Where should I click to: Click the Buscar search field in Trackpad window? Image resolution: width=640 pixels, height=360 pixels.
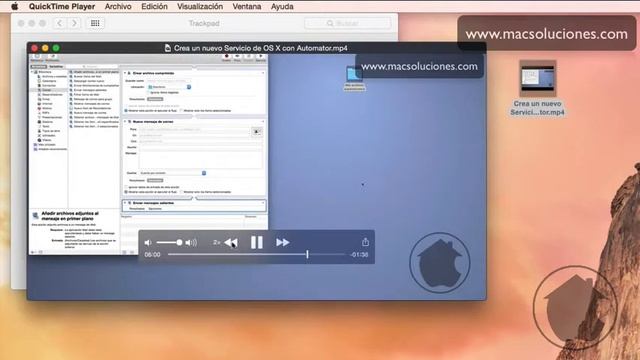(347, 24)
